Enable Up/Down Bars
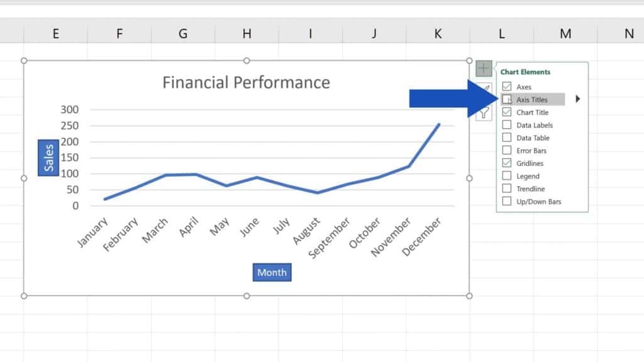The height and width of the screenshot is (362, 644). (507, 201)
